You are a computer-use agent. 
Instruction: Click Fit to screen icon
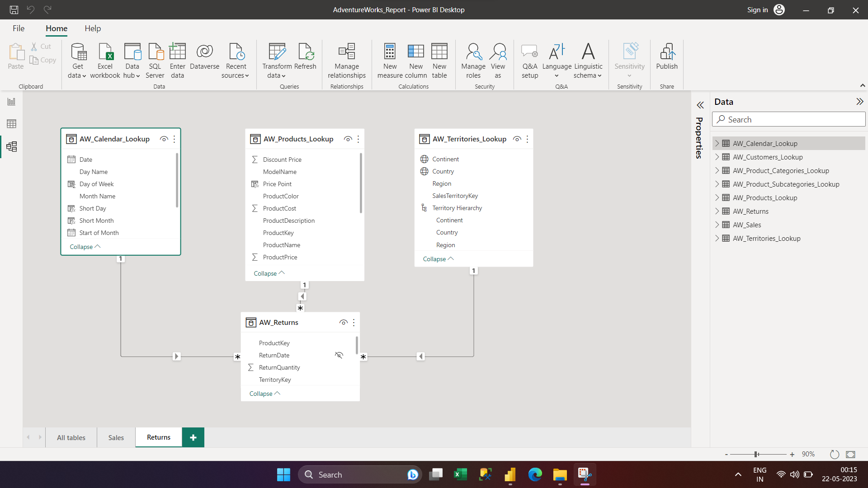(850, 454)
